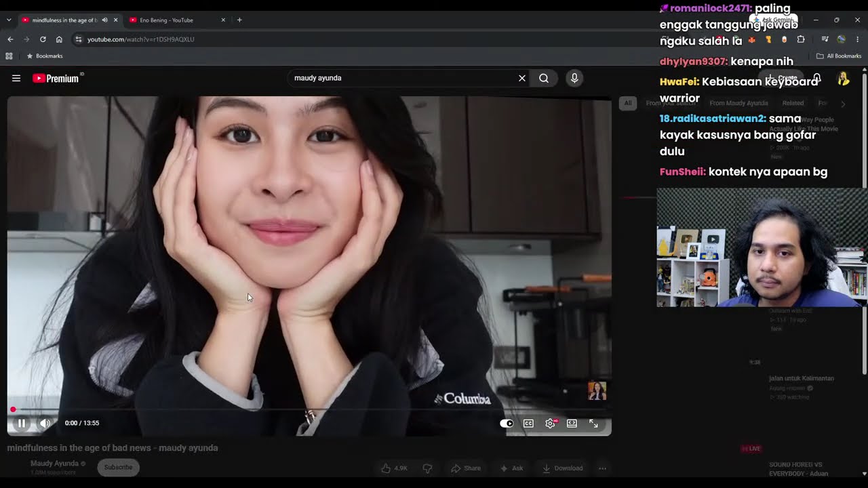Reload the current page
Image resolution: width=868 pixels, height=488 pixels.
[x=43, y=39]
